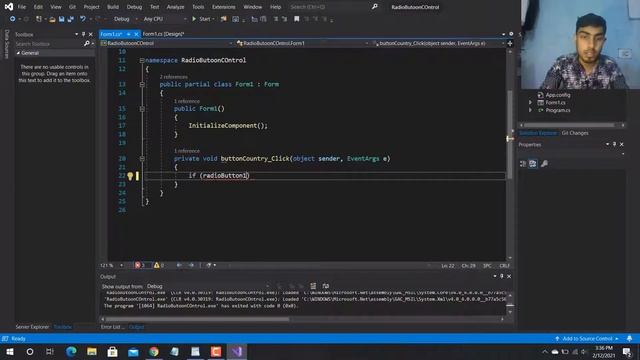Click in the Search Toolbox field
Screen dimensions: 640x360
point(49,44)
